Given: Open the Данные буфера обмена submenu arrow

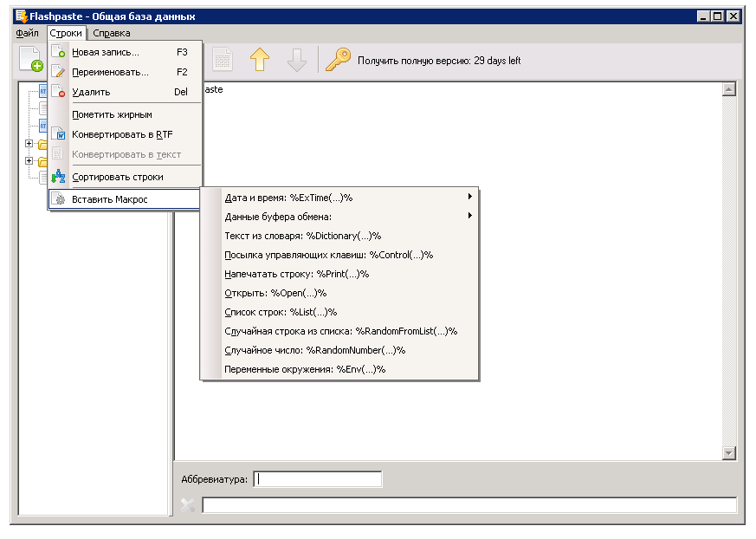Looking at the screenshot, I should click(x=469, y=216).
